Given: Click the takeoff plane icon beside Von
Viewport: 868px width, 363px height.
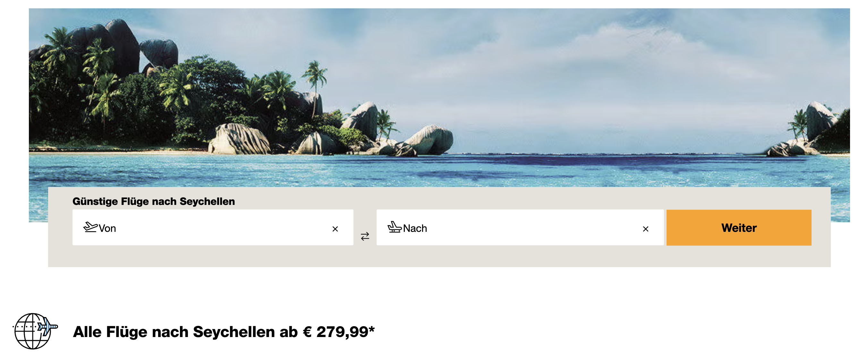Looking at the screenshot, I should (x=90, y=227).
